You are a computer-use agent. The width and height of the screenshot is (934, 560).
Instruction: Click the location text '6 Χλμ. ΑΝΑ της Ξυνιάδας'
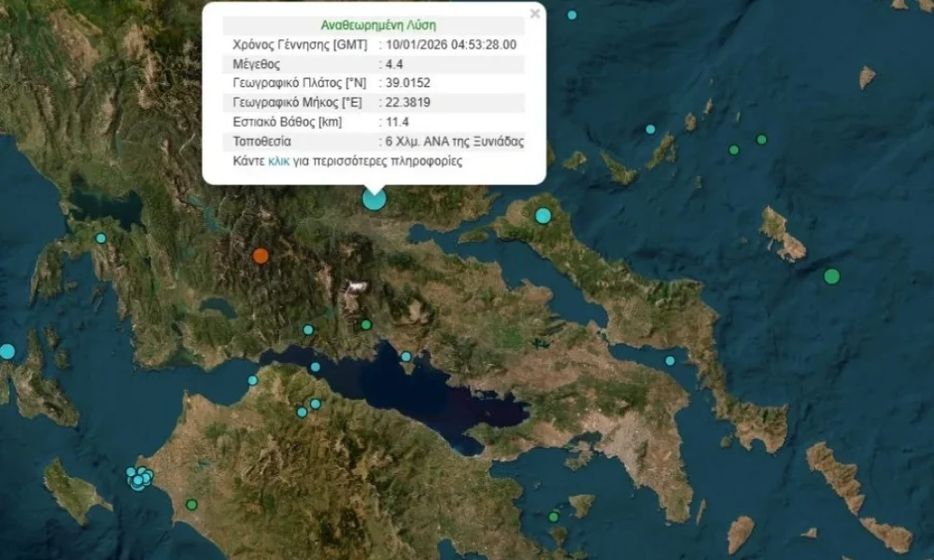point(454,142)
